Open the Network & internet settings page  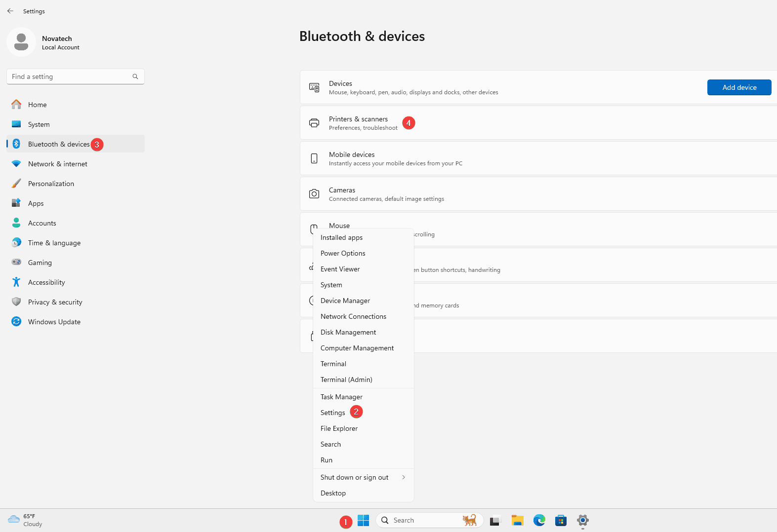tap(57, 164)
